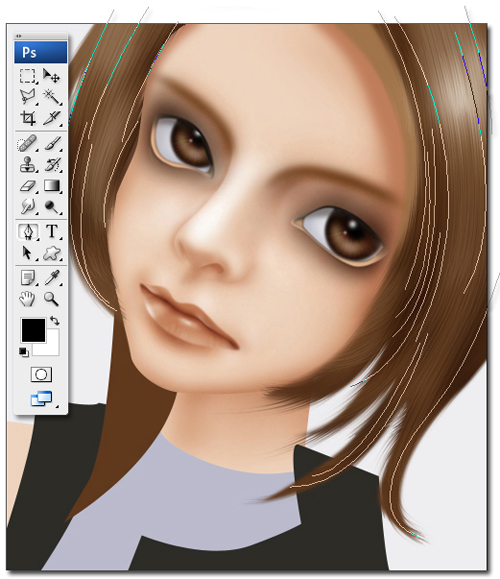
Task: Choose the Zoom magnifier tool
Action: tap(51, 299)
